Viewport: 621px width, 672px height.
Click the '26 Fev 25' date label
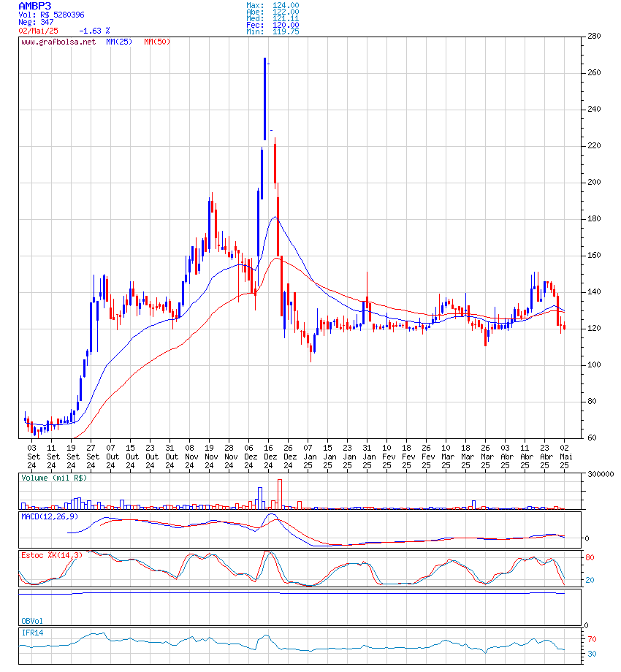(427, 457)
